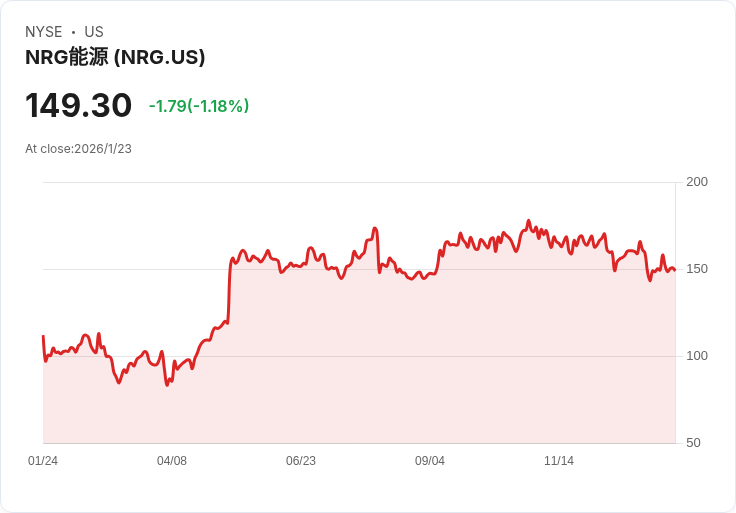Click the -1.79(-1.18%) price change text
This screenshot has width=736, height=513.
pos(199,106)
